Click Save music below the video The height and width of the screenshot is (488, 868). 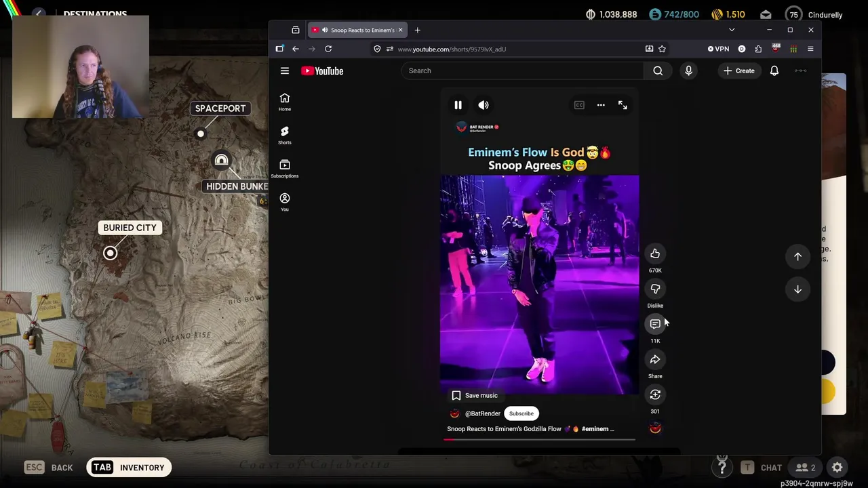coord(475,395)
